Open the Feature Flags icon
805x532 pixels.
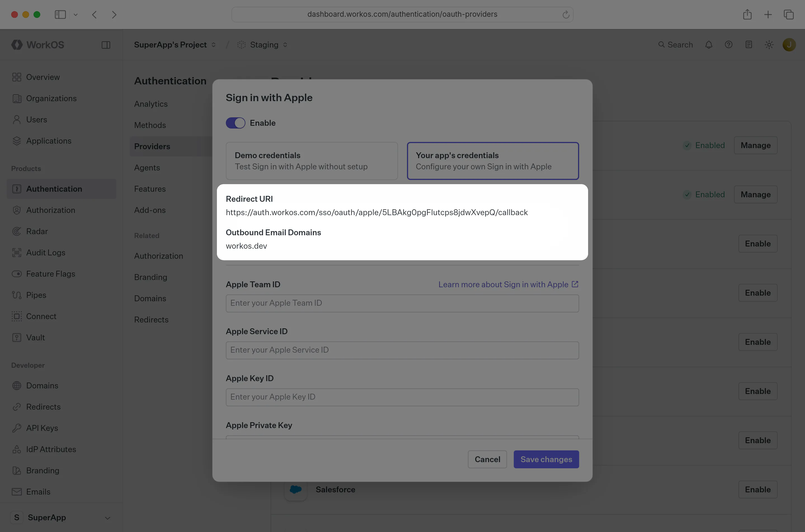(16, 274)
